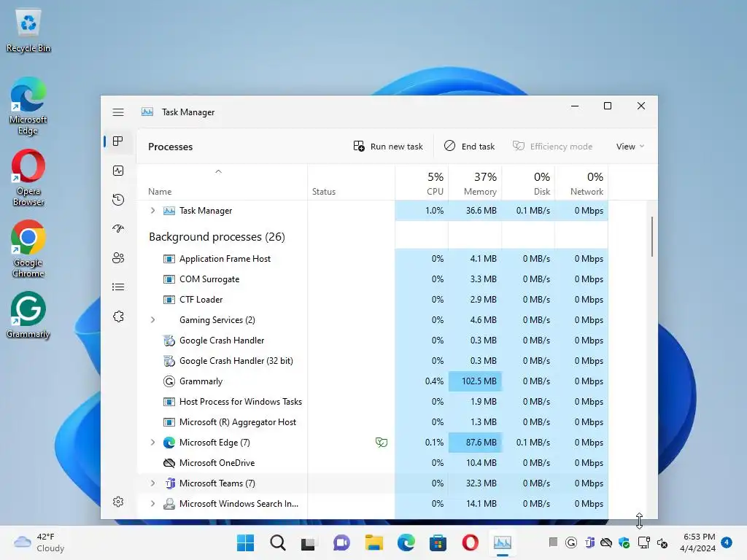Launch Chat from the taskbar

coord(341,542)
